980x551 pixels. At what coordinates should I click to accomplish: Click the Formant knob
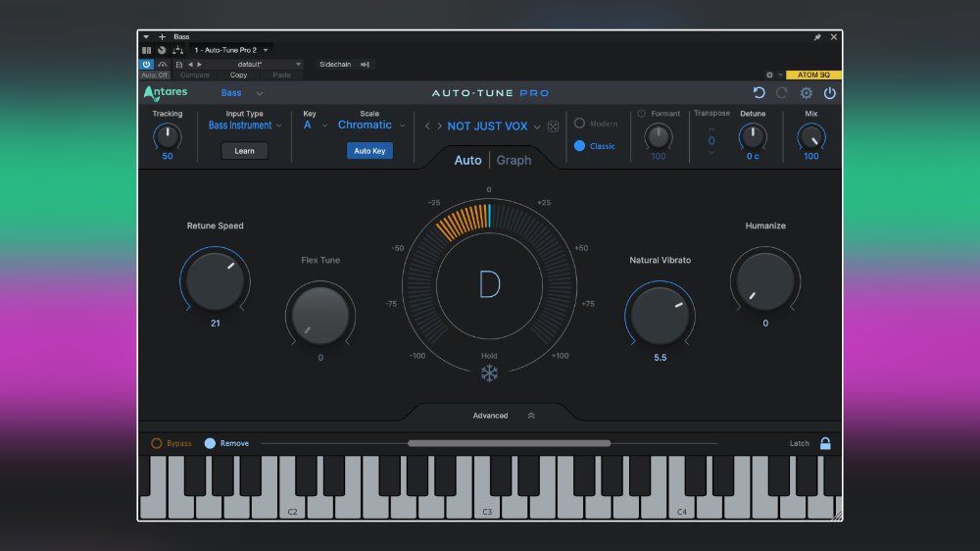click(x=659, y=135)
